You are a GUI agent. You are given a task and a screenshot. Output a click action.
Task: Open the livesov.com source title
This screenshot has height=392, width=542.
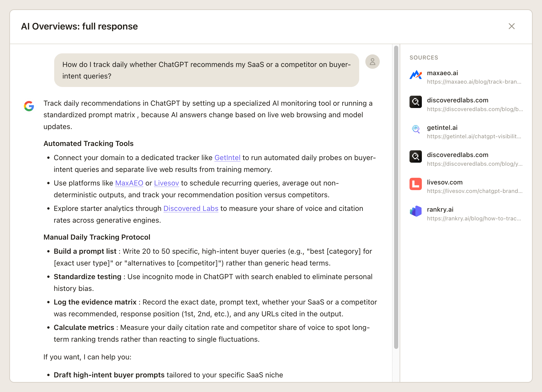(445, 182)
